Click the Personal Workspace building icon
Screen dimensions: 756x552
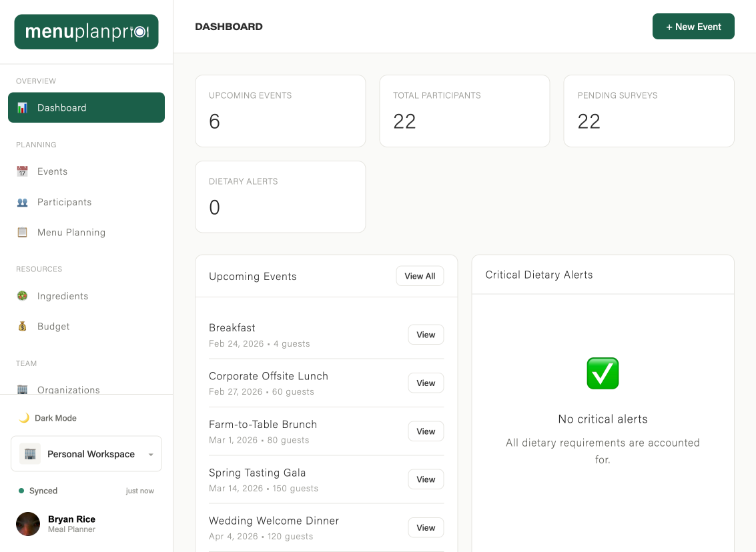pos(29,453)
